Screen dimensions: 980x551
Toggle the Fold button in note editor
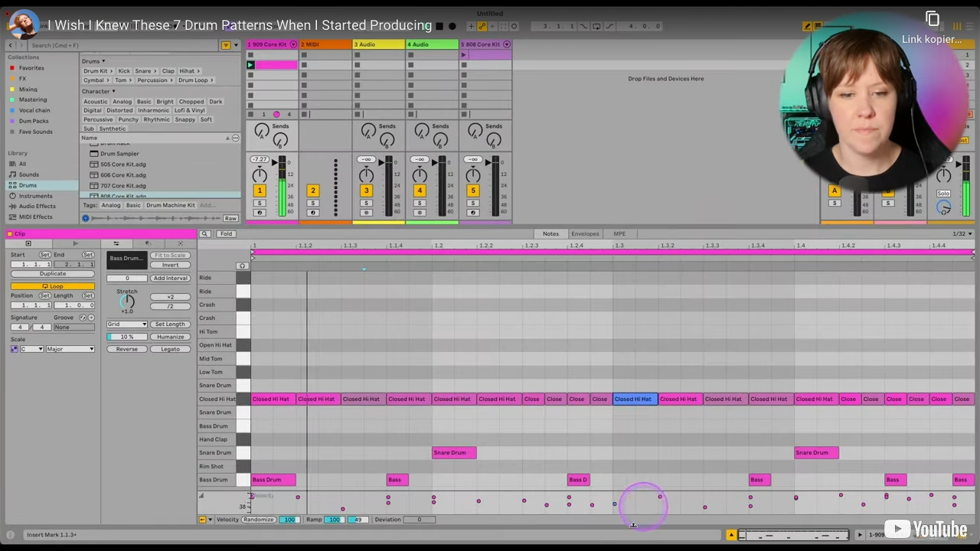[226, 233]
